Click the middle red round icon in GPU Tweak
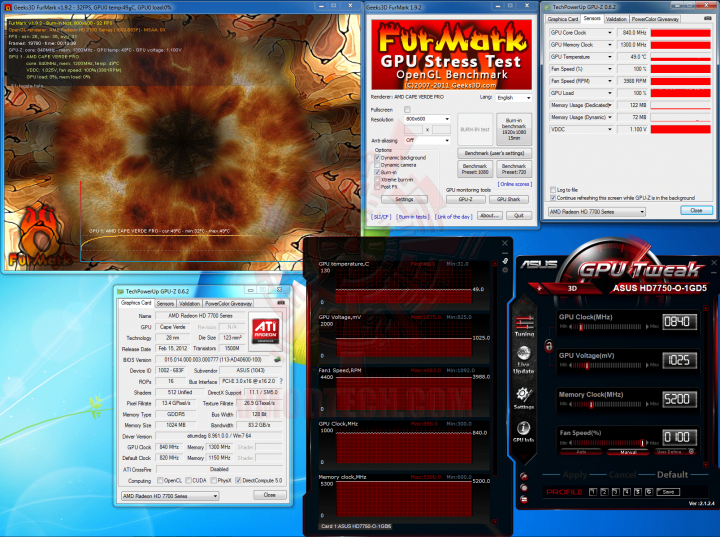The width and height of the screenshot is (720, 537). click(524, 488)
